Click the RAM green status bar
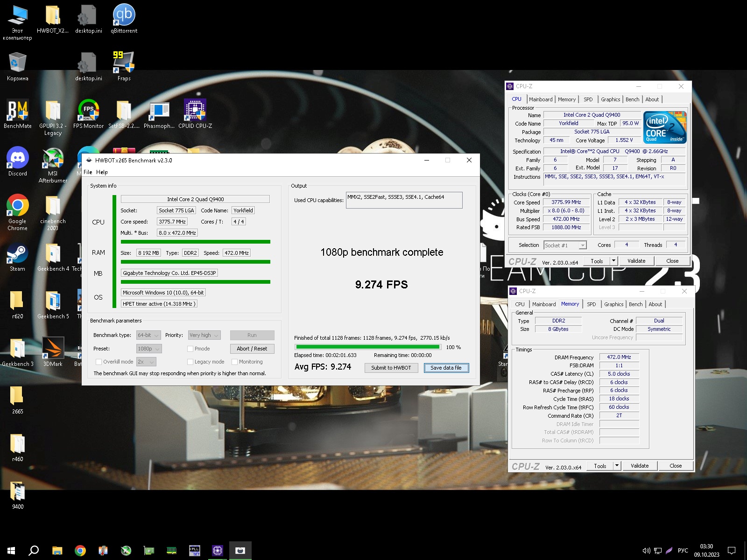 pyautogui.click(x=196, y=262)
